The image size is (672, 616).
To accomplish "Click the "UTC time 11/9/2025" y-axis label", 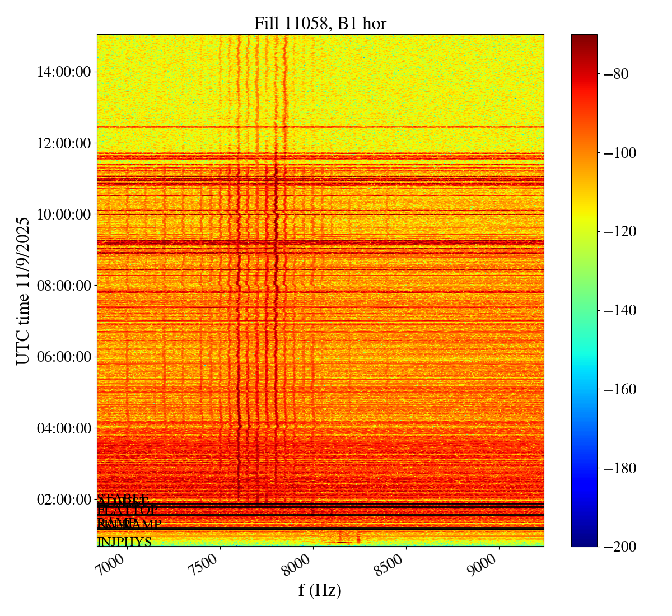I will 23,291.
